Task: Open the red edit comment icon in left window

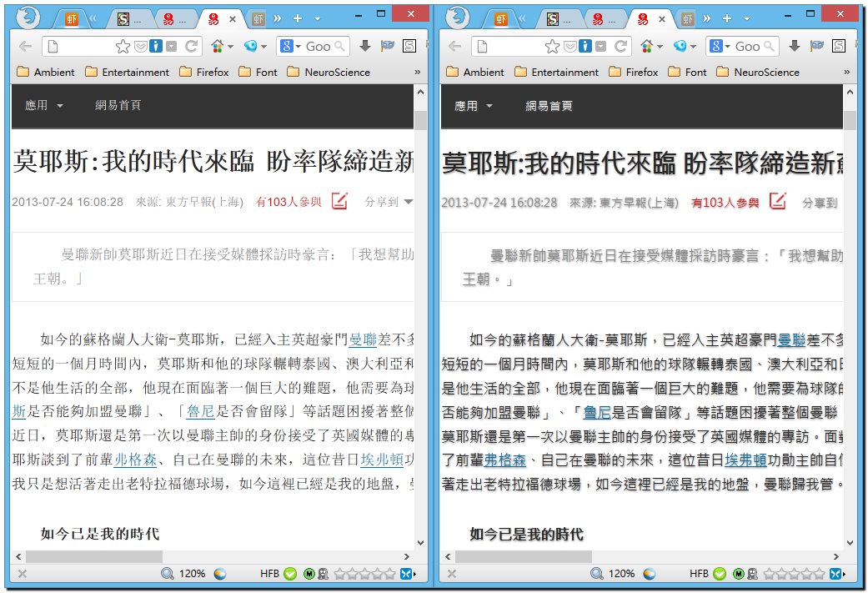Action: pos(339,201)
